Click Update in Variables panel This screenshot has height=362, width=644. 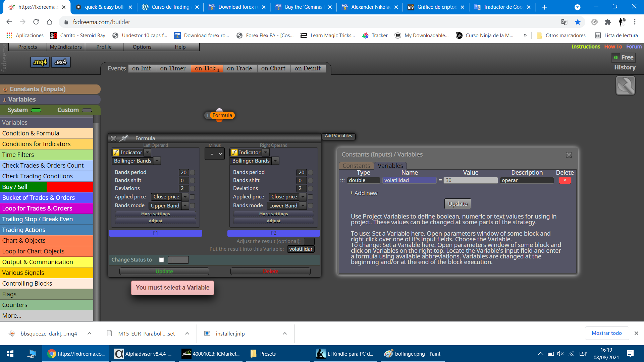[x=458, y=204]
